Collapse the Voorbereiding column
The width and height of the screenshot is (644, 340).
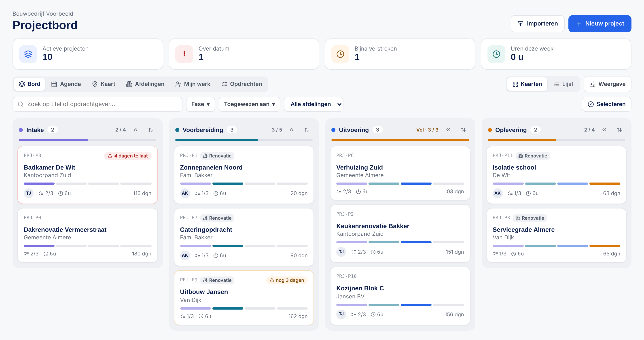pyautogui.click(x=292, y=130)
